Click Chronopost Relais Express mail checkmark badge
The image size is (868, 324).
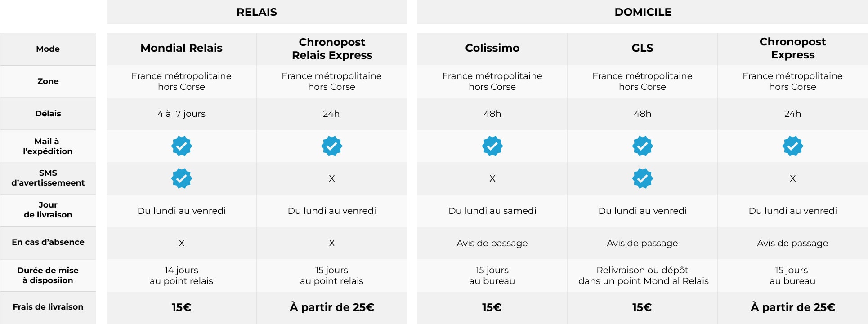tap(332, 146)
